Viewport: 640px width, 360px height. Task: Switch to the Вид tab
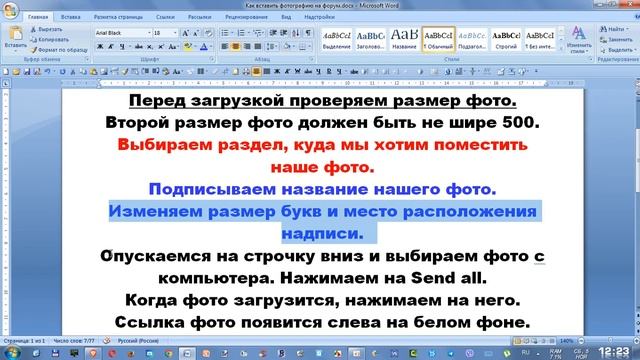pos(286,17)
